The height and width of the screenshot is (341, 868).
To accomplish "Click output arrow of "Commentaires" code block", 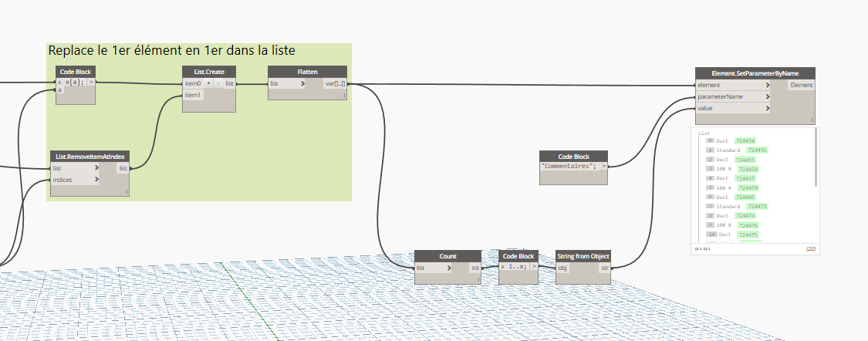I will point(603,166).
